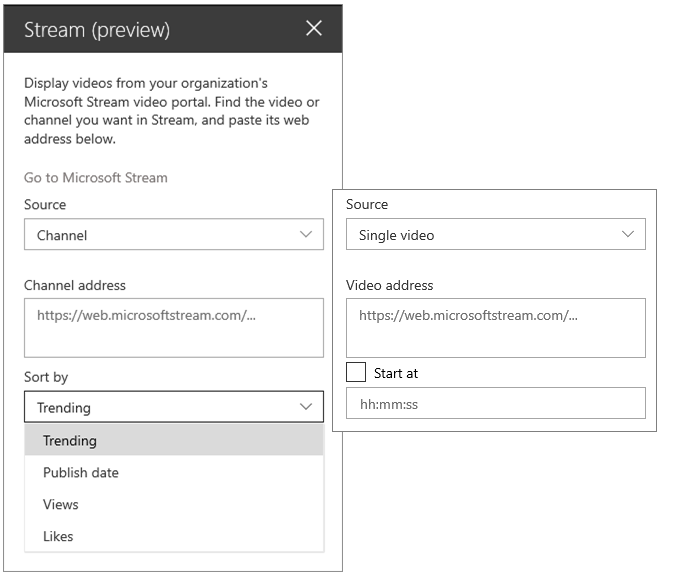Click the hh:mm:ss start time field
692x578 pixels.
496,403
